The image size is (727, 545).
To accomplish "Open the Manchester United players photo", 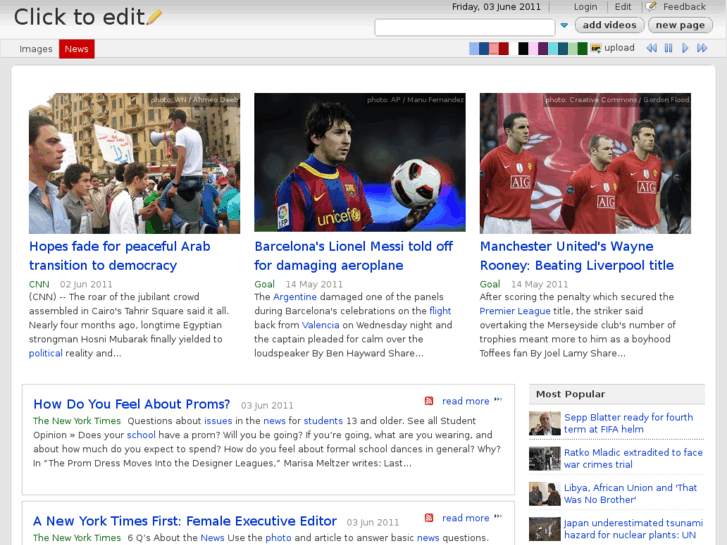I will pos(585,163).
